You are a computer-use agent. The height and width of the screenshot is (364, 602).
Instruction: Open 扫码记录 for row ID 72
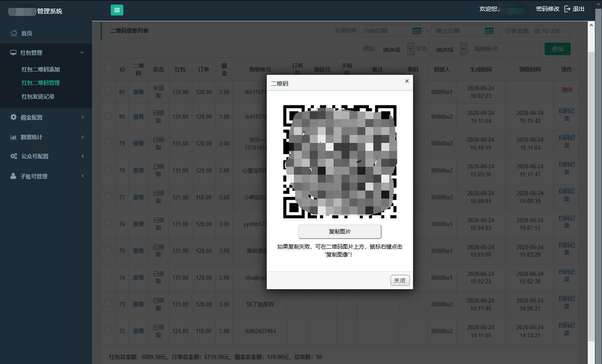tap(567, 329)
